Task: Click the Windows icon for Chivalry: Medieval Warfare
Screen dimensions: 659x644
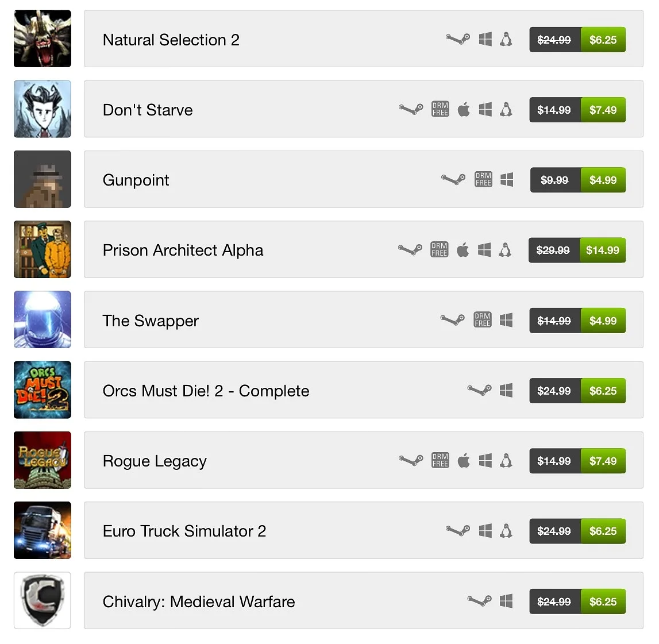Action: (x=506, y=601)
